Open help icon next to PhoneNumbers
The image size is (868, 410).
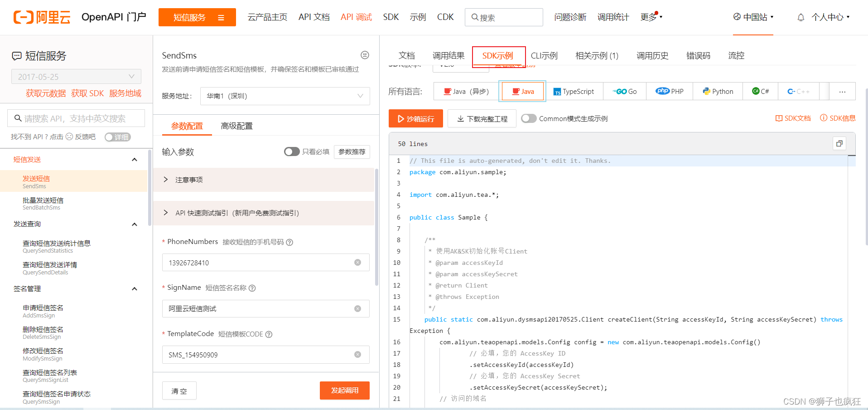pyautogui.click(x=289, y=242)
